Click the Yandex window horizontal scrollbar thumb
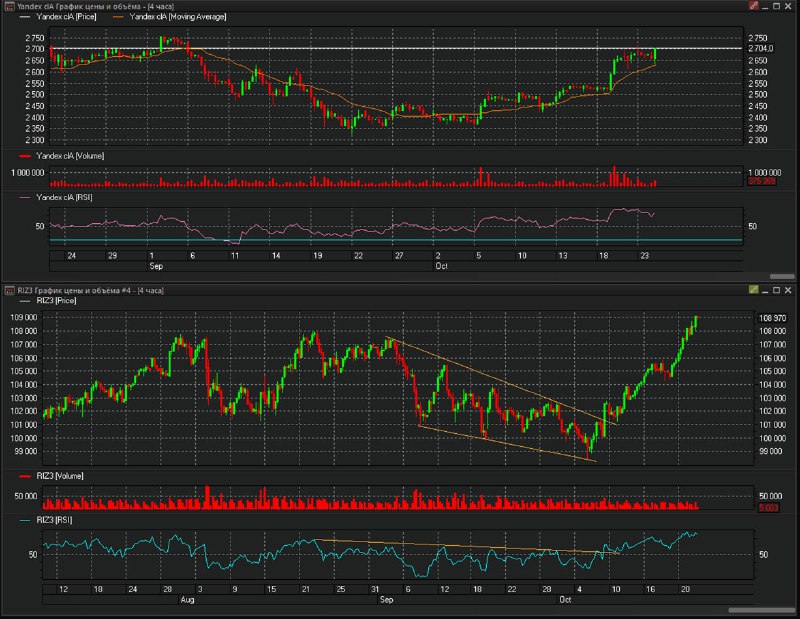800x619 pixels. pos(782,276)
